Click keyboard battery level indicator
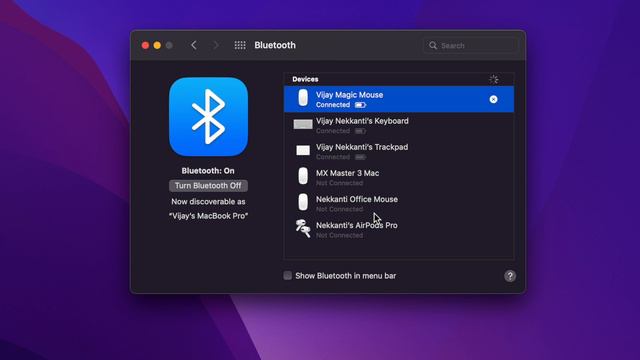This screenshot has height=360, width=640. pos(360,131)
